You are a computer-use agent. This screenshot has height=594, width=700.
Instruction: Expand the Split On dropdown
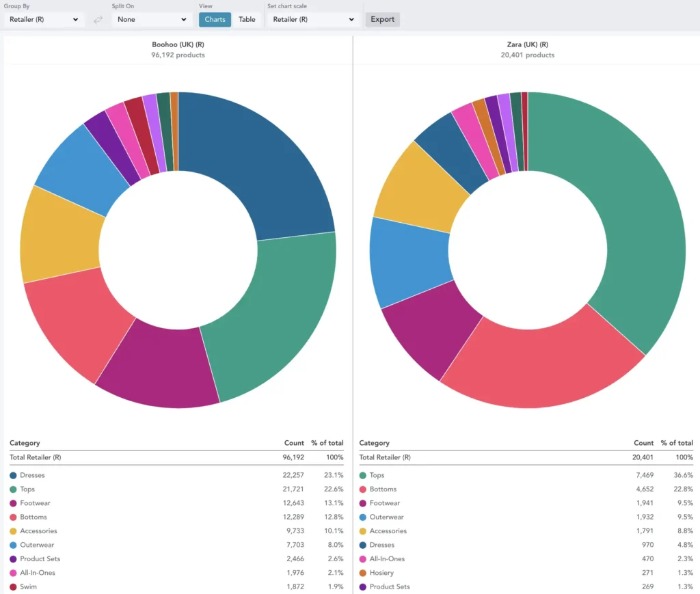pyautogui.click(x=151, y=20)
